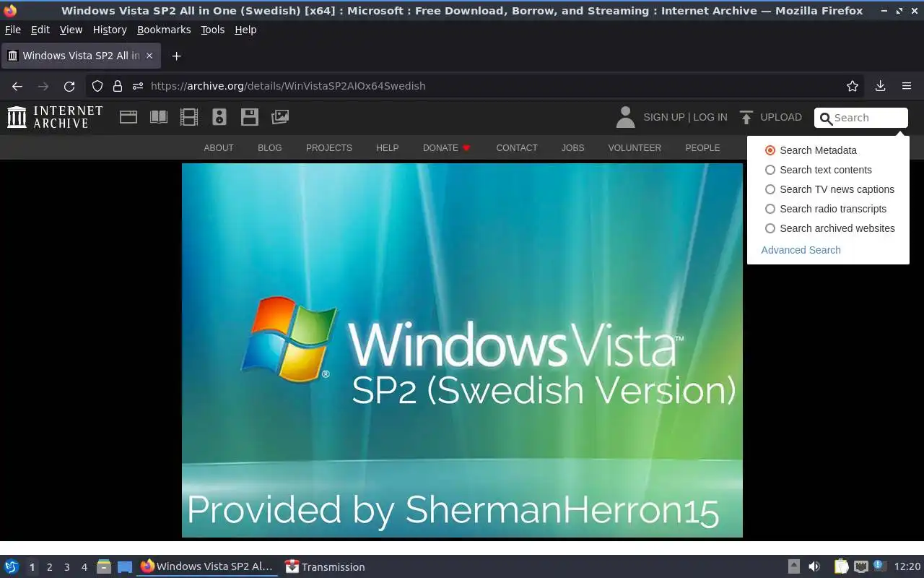The width and height of the screenshot is (924, 578).
Task: Switch to workspace 2 in taskbar
Action: click(x=49, y=567)
